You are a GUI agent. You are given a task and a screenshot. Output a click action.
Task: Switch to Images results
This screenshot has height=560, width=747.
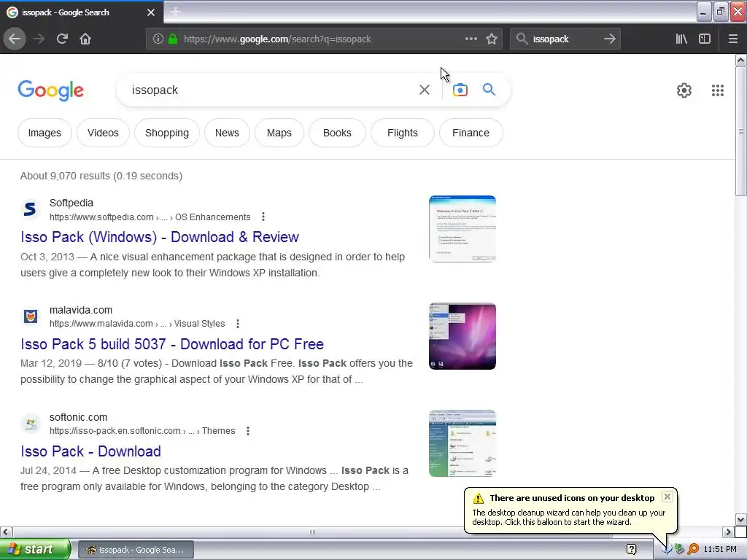[x=44, y=133]
